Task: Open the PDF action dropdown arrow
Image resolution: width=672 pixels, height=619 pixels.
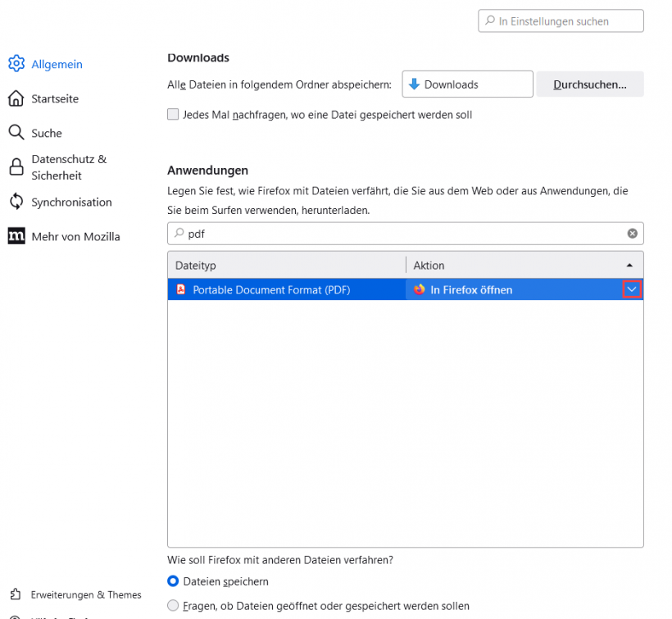Action: [631, 289]
